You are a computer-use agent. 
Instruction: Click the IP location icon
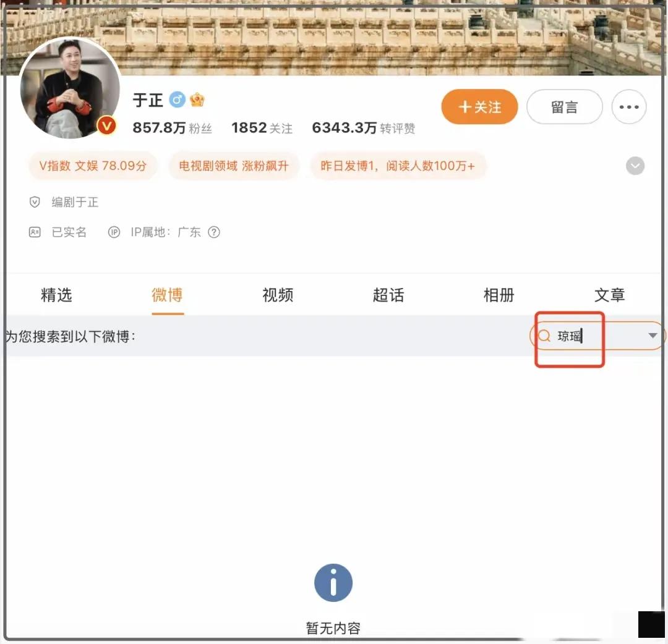point(114,232)
